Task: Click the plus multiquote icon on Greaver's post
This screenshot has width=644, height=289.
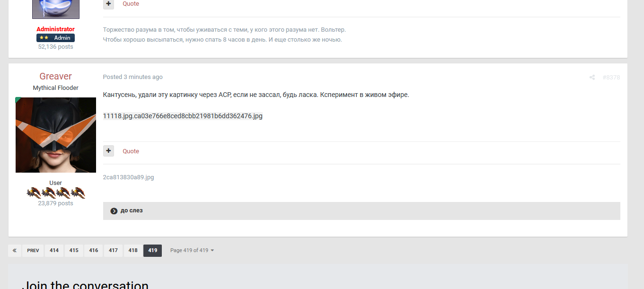Action: (x=108, y=150)
